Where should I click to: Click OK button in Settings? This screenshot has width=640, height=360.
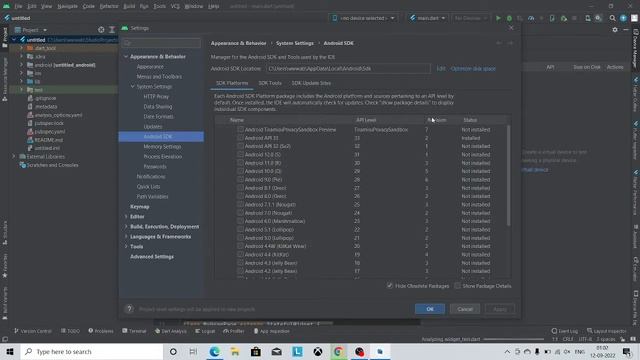[x=430, y=309]
